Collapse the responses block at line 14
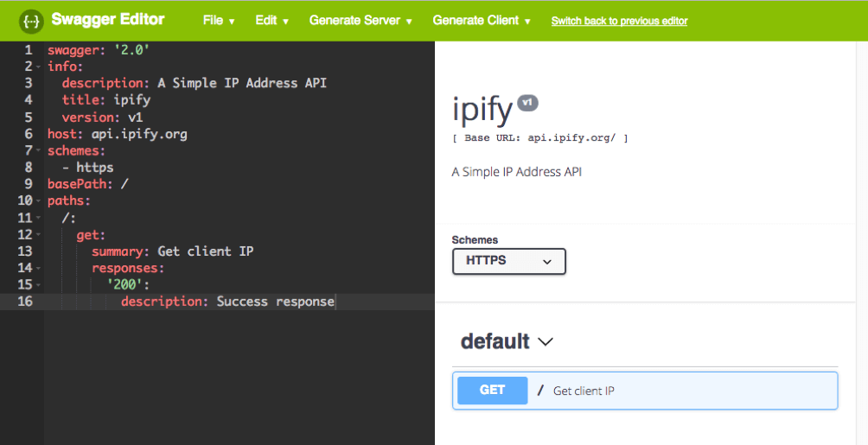 coord(40,269)
